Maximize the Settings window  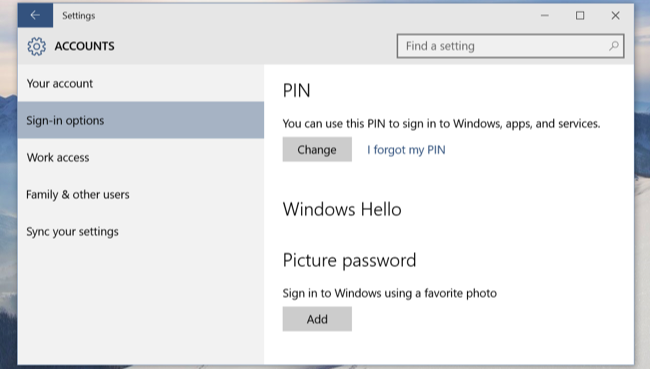[580, 15]
